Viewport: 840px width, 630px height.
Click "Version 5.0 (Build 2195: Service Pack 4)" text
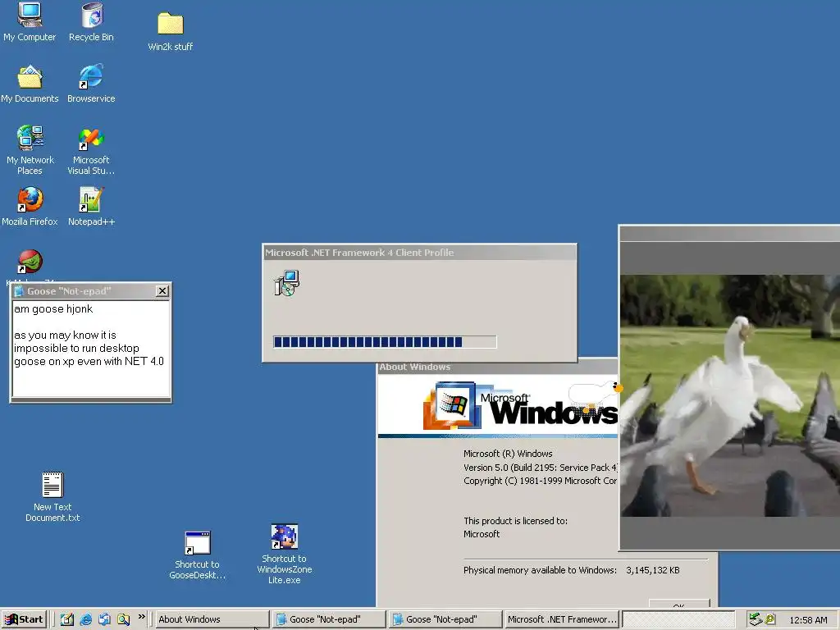[x=541, y=467]
